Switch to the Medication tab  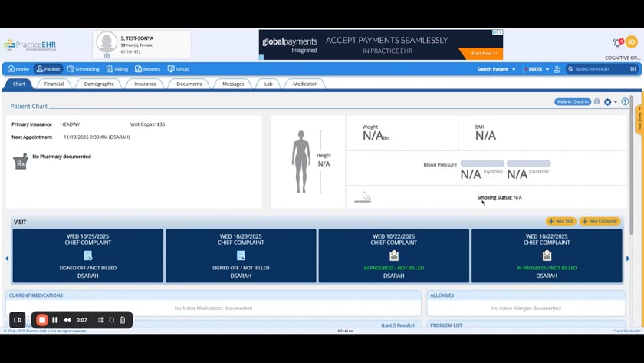click(305, 84)
